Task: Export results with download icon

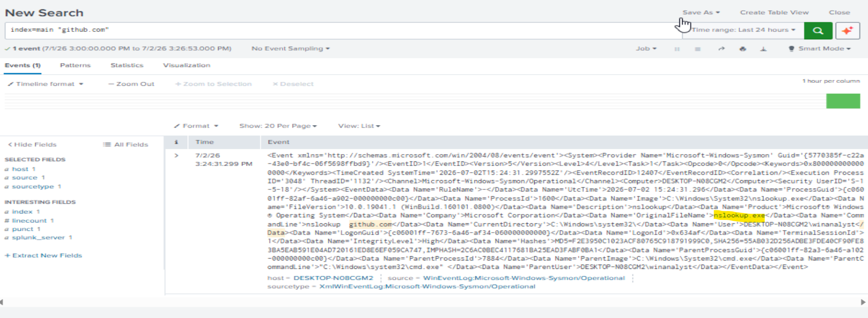Action: [763, 49]
